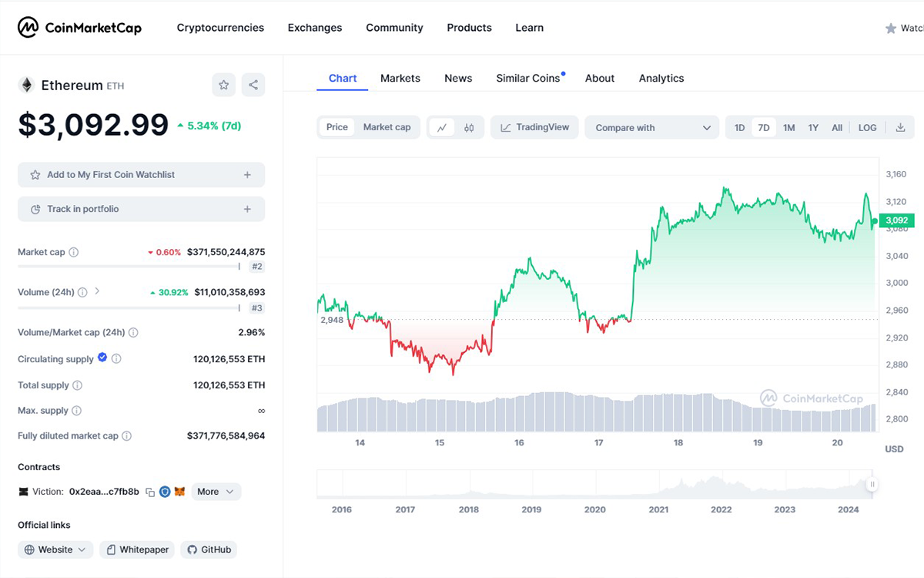Open the Website links dropdown
The width and height of the screenshot is (924, 578).
tap(55, 549)
